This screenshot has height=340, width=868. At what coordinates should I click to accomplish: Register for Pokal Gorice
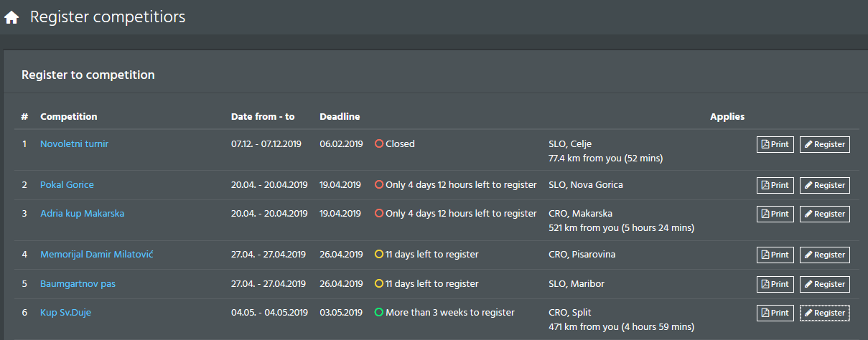824,185
